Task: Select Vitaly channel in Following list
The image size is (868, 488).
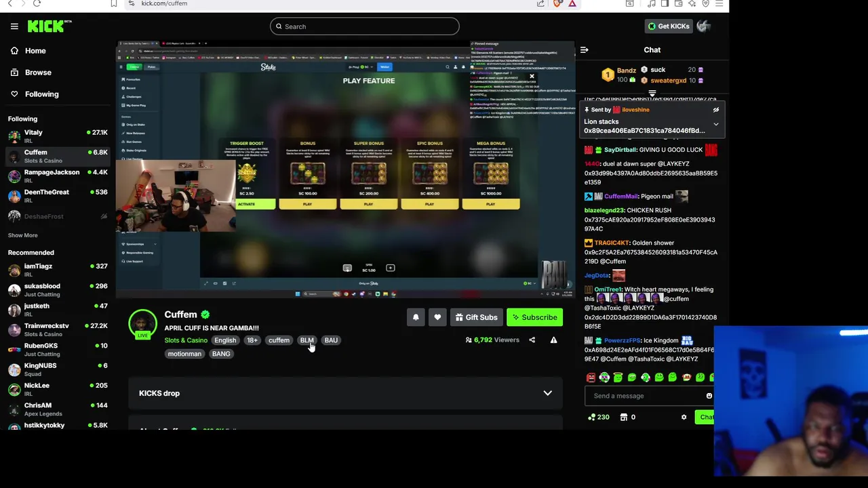Action: (x=58, y=136)
